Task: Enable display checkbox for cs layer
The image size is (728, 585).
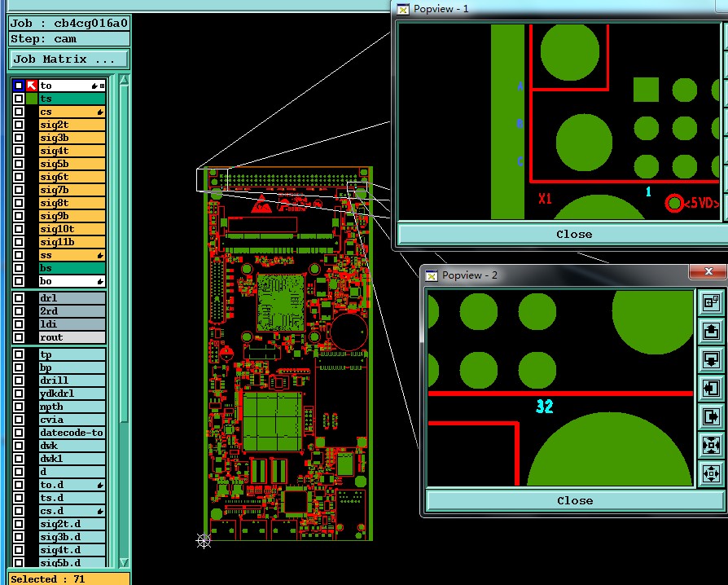Action: point(18,112)
